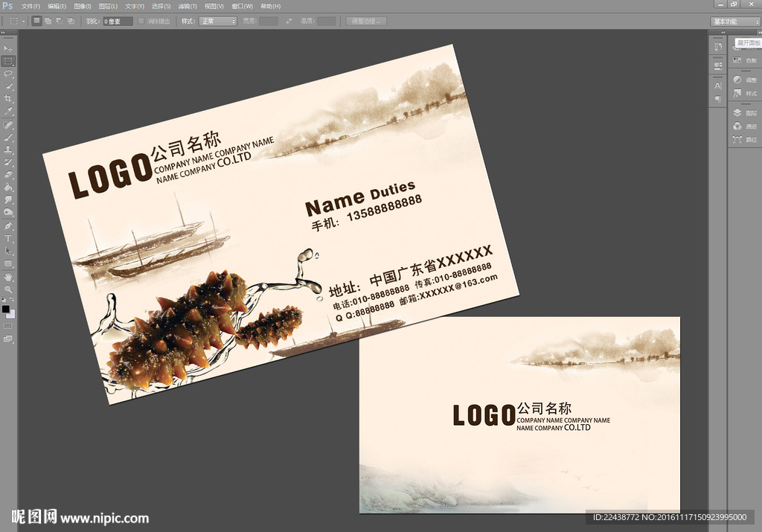Open the Swatches (色板) panel
Screen dimensions: 762x532
(x=745, y=60)
